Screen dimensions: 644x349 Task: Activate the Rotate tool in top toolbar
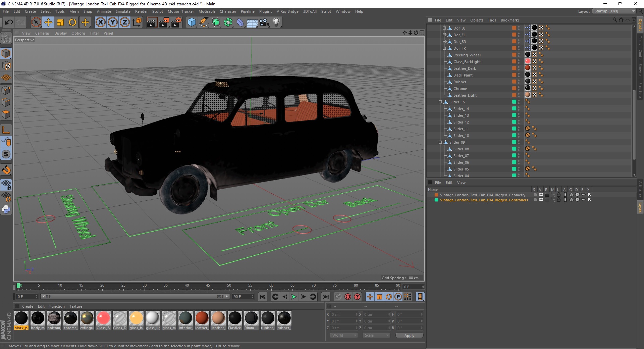tap(72, 22)
